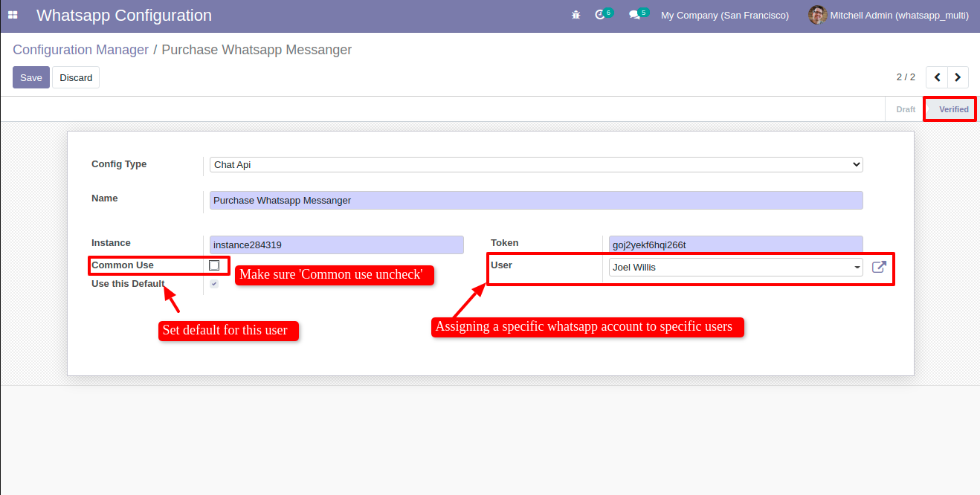Click the 2 / 2 pager counter
The height and width of the screenshot is (495, 980).
click(x=906, y=77)
